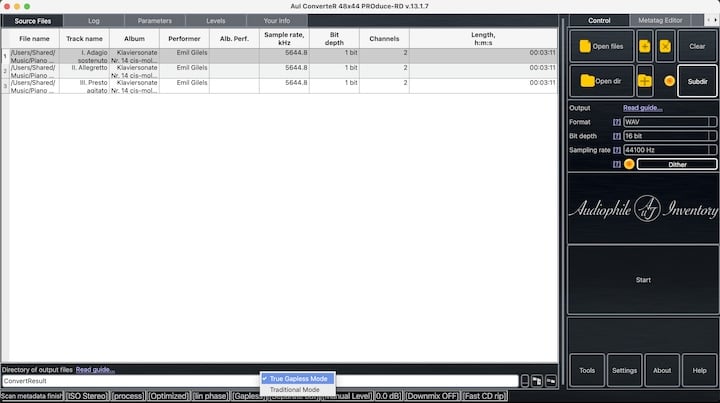Viewport: 720px width, 403px height.
Task: Open the Settings button
Action: (624, 370)
